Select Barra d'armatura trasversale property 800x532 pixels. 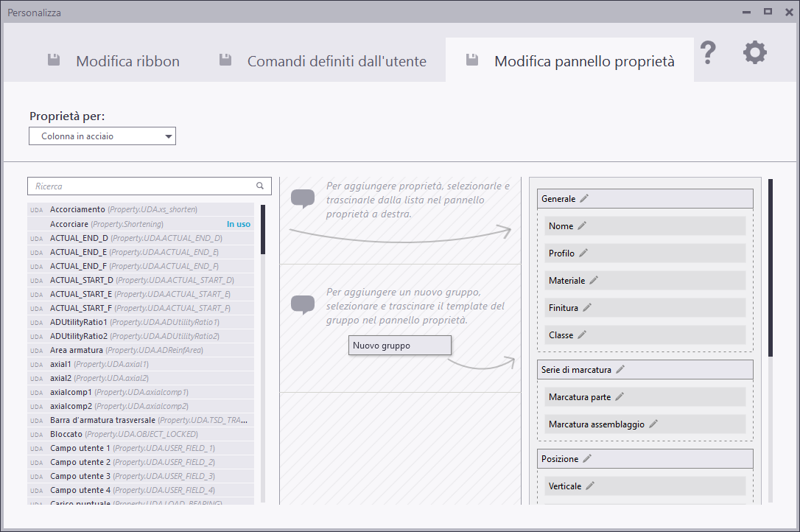140,420
